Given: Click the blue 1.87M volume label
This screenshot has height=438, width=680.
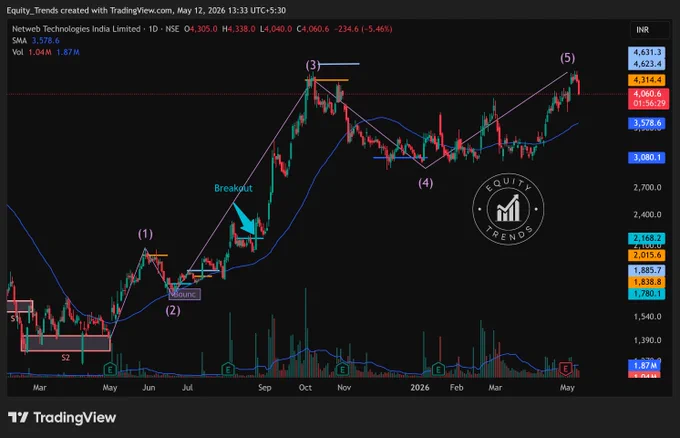Looking at the screenshot, I should coord(645,366).
